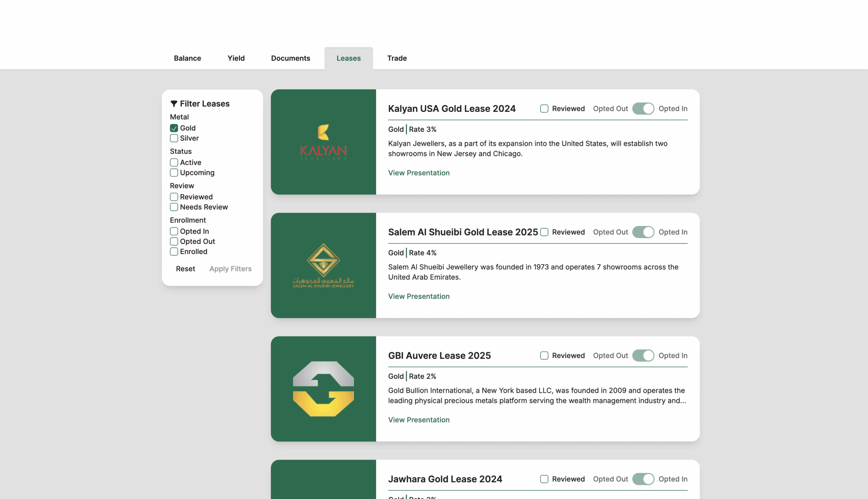The image size is (868, 499).
Task: Toggle the GBI Auvere Lease 2025 opt-in switch
Action: [x=643, y=356]
